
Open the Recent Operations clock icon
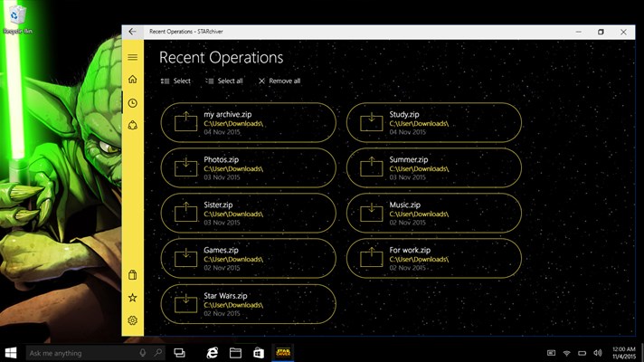tap(132, 103)
